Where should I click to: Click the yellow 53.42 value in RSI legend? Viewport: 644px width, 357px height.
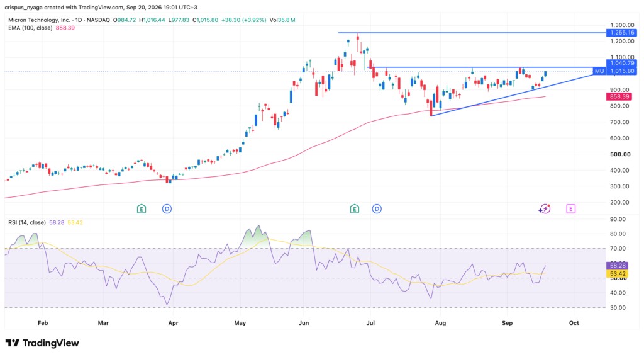75,222
